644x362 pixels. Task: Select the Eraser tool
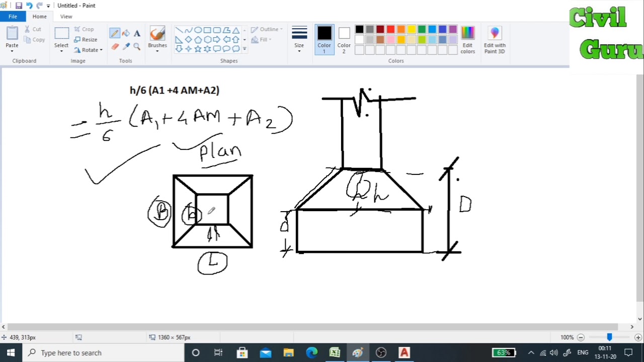(115, 46)
